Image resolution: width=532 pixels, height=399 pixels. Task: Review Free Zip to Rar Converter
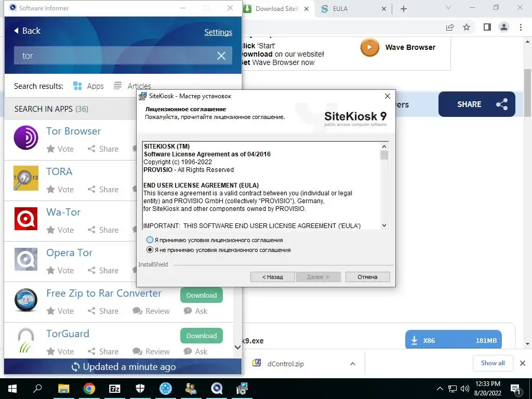151,311
